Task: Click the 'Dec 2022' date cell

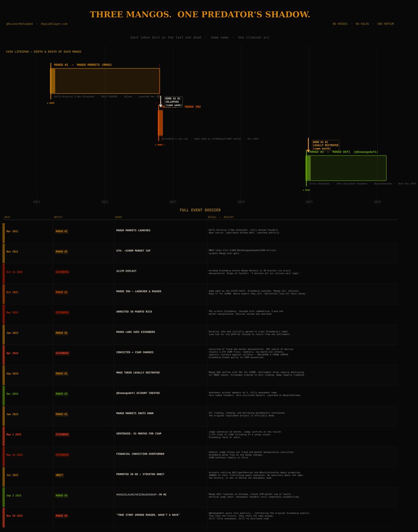Action: click(12, 313)
